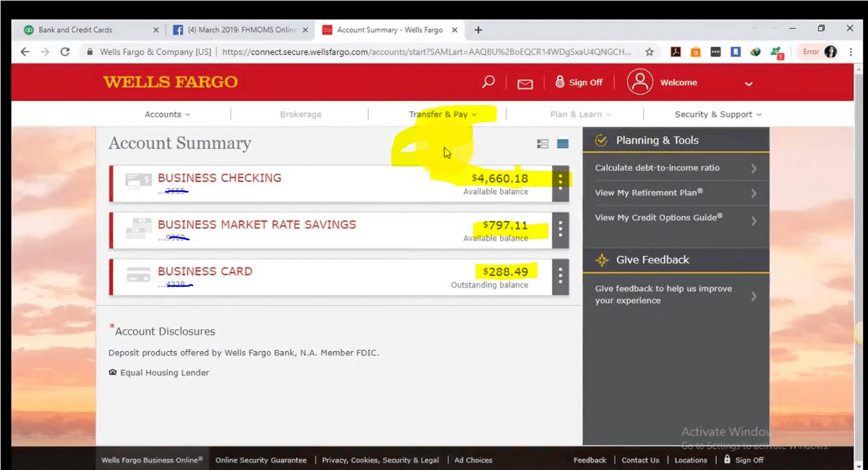Switch to the FHMOMS Facebook tab

(240, 30)
